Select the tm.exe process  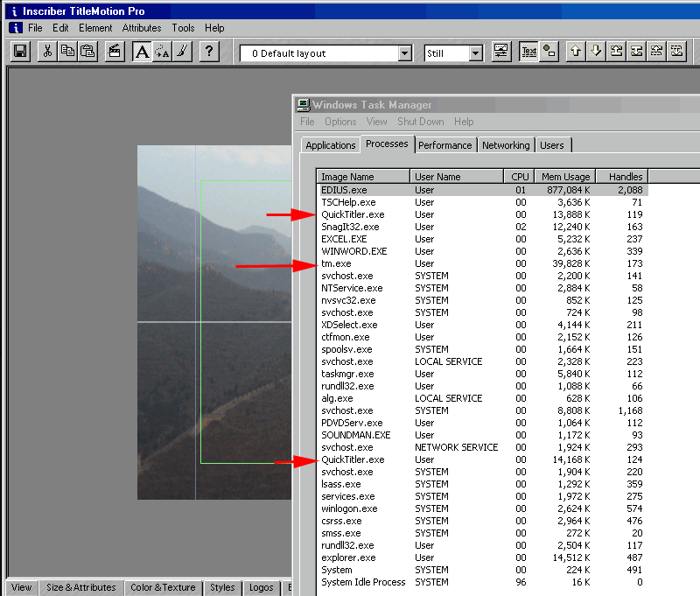coord(482,263)
